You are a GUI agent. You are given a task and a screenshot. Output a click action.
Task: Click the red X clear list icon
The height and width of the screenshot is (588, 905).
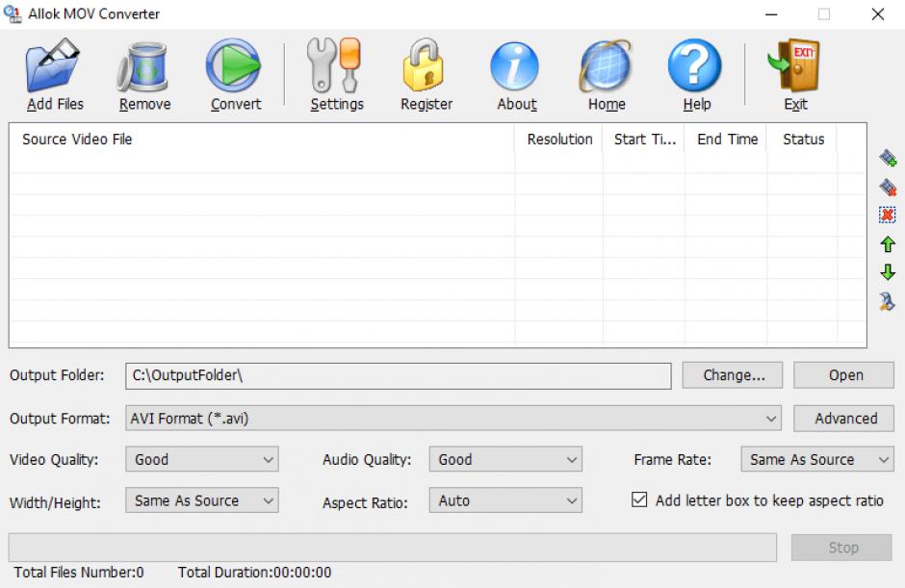(888, 216)
